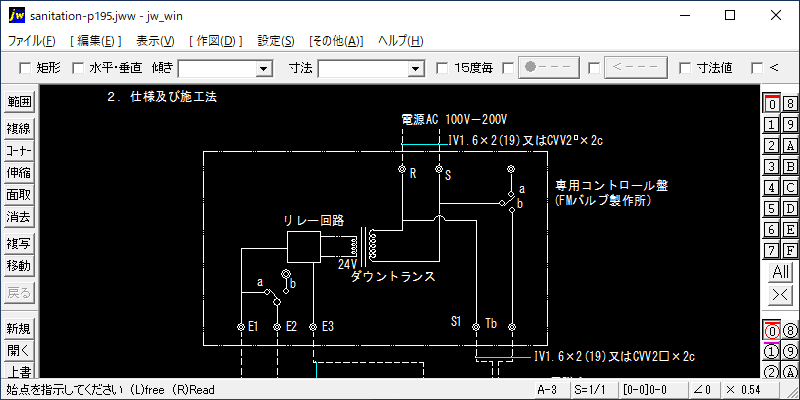Viewport: 800px width, 400px height.
Task: Select layer group 8 circle button
Action: pyautogui.click(x=790, y=331)
